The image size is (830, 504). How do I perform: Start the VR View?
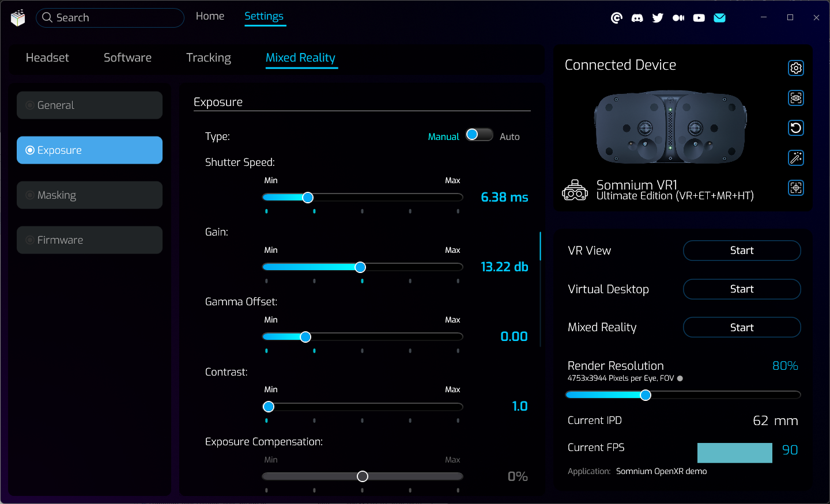pyautogui.click(x=741, y=251)
